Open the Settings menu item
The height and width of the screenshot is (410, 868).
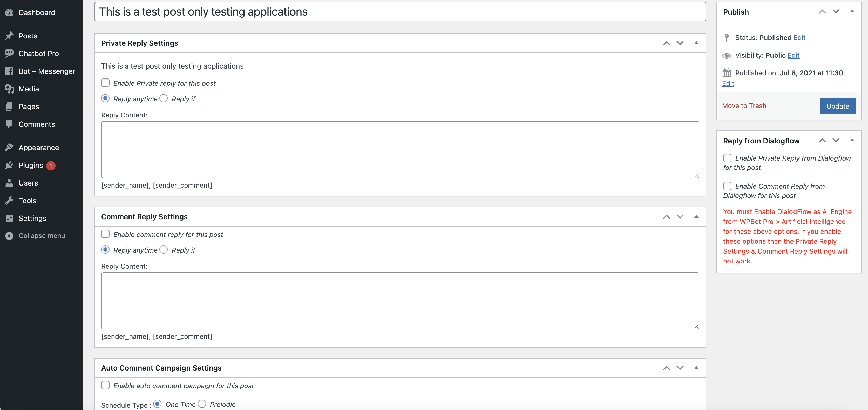point(32,218)
